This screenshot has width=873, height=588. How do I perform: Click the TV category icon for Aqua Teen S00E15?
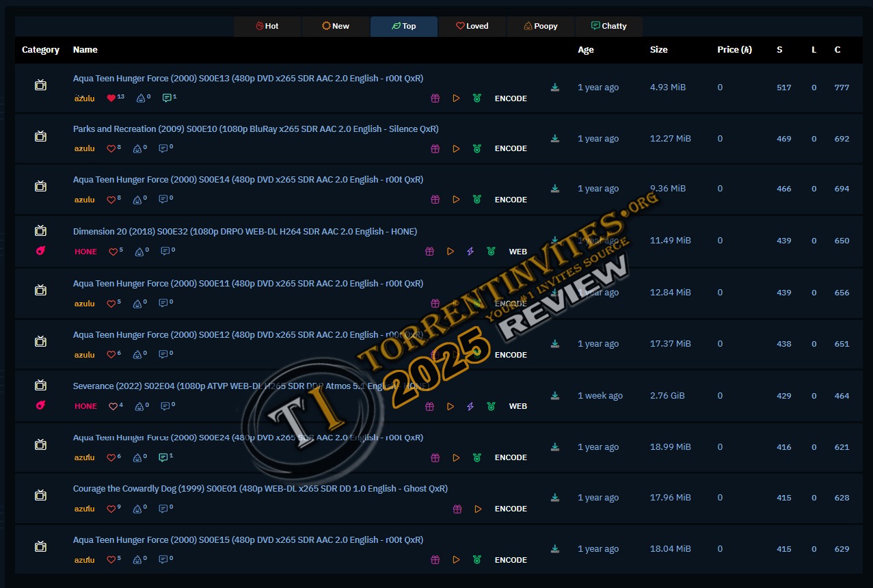tap(40, 546)
